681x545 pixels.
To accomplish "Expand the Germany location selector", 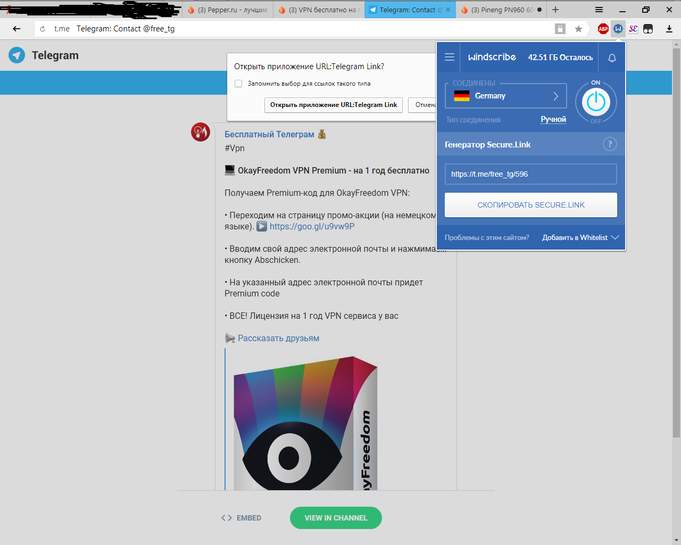I will coord(506,96).
